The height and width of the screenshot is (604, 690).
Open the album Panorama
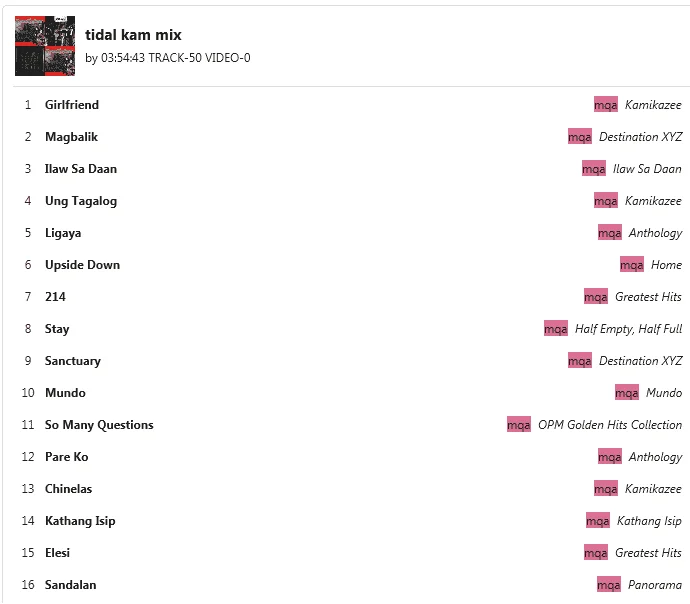click(x=655, y=585)
